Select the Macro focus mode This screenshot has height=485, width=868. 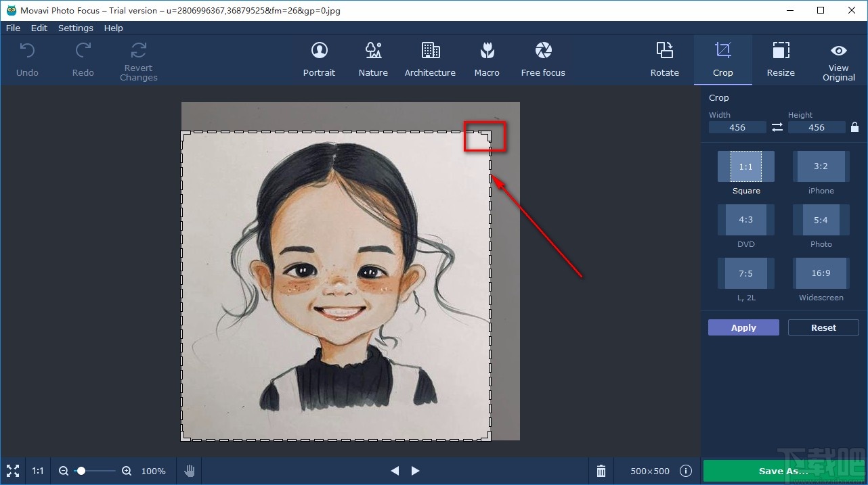(487, 60)
